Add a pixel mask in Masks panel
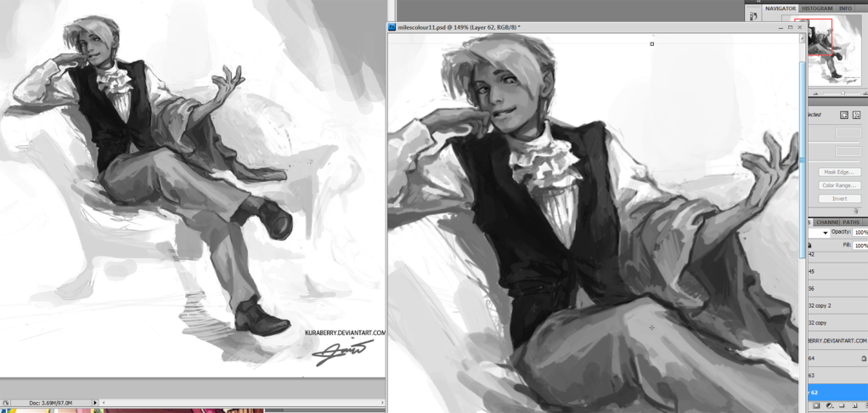 [x=843, y=116]
